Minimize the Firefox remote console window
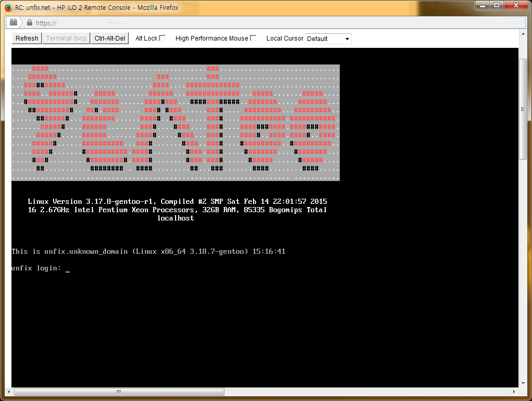 click(x=483, y=6)
